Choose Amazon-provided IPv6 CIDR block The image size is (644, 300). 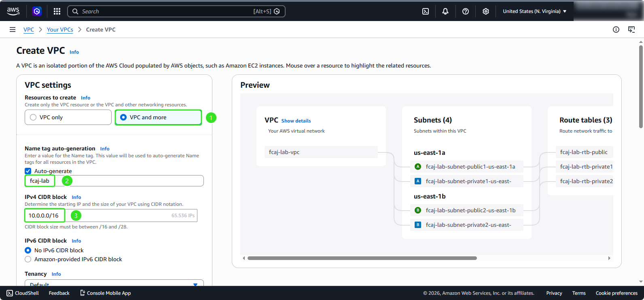click(28, 259)
